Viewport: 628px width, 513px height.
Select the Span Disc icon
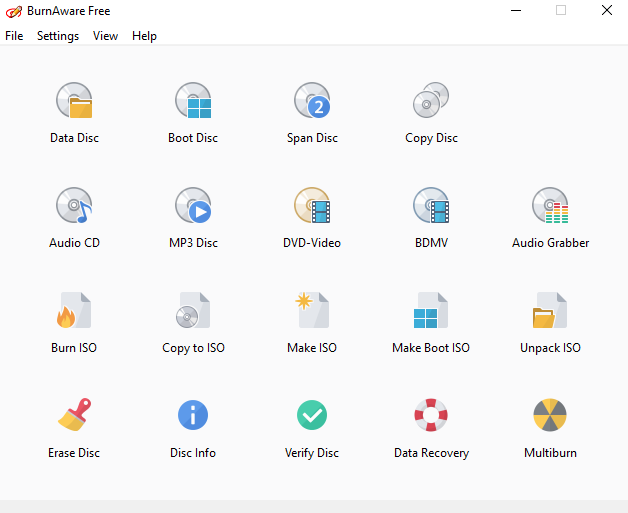[x=312, y=100]
